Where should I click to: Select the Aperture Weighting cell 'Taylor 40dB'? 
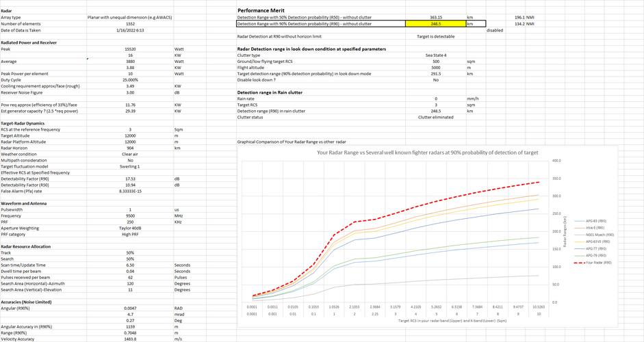click(130, 228)
